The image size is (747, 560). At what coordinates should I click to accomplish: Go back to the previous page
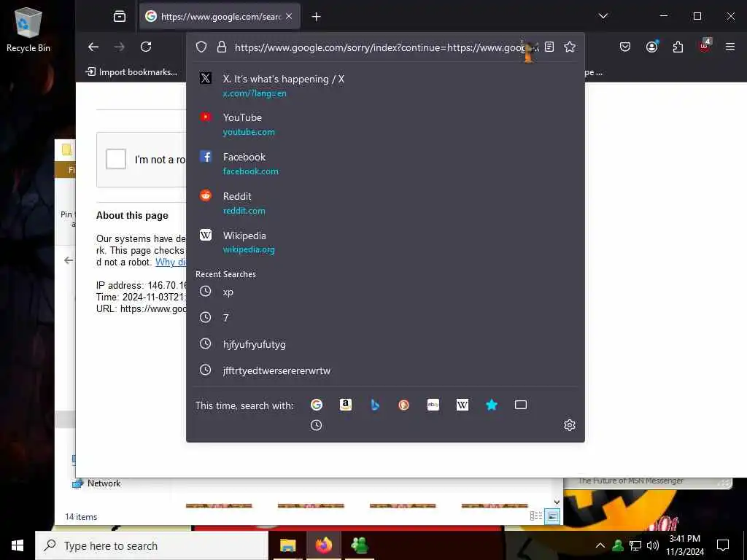tap(93, 47)
